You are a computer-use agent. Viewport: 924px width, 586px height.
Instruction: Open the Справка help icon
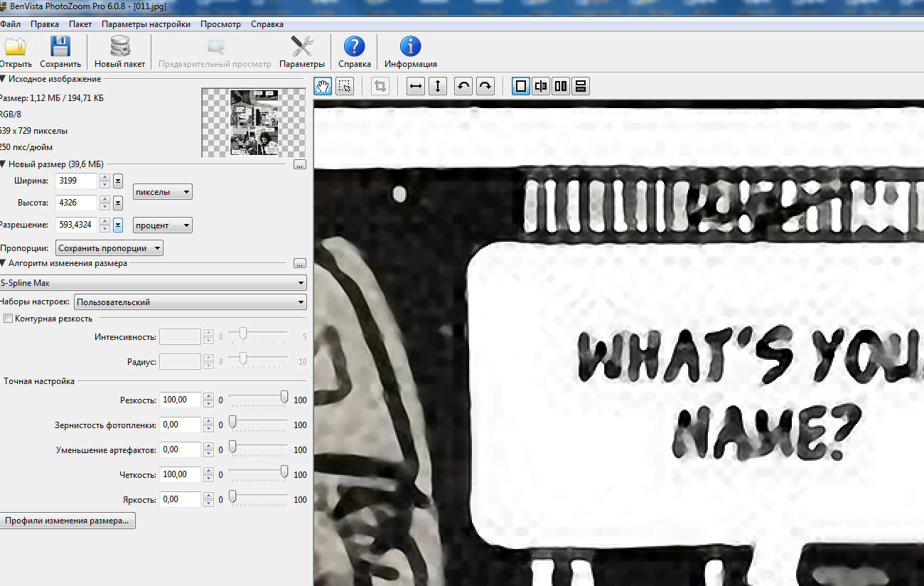click(x=354, y=47)
